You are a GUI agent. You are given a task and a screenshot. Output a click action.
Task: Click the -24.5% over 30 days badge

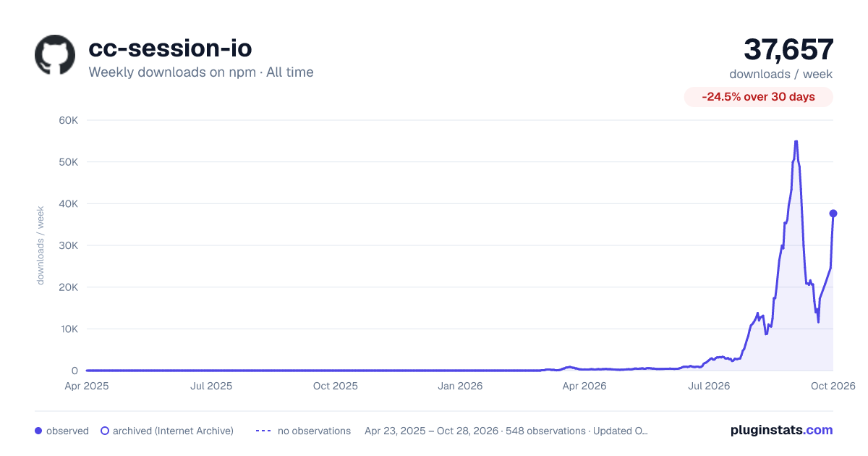pos(759,97)
